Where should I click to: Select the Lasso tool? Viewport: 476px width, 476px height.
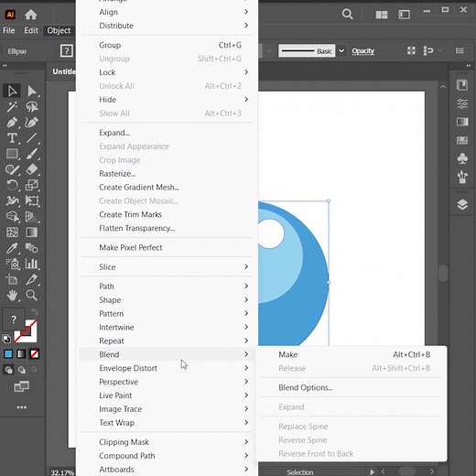click(31, 107)
